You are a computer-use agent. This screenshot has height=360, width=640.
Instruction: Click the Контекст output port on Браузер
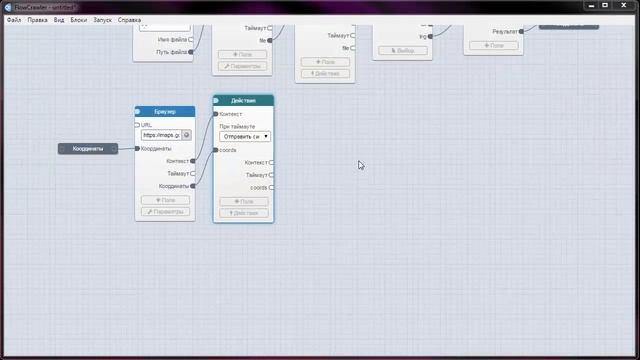tap(193, 161)
